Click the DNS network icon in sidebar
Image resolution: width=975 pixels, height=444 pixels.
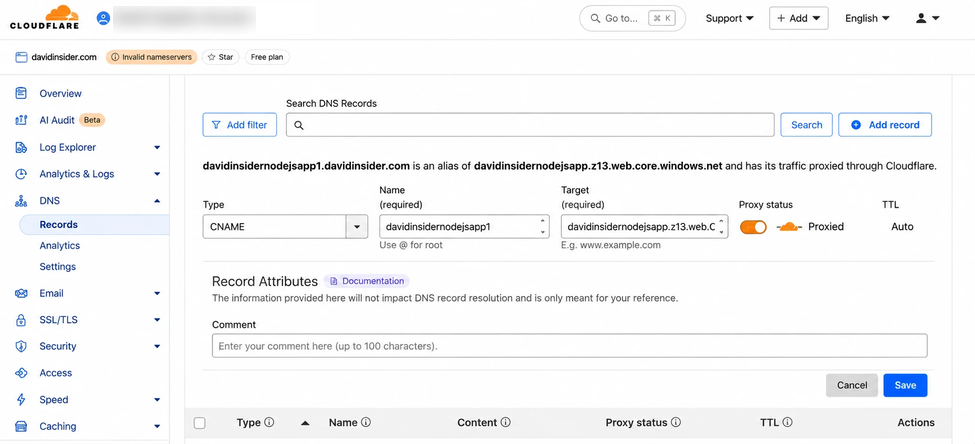(21, 201)
